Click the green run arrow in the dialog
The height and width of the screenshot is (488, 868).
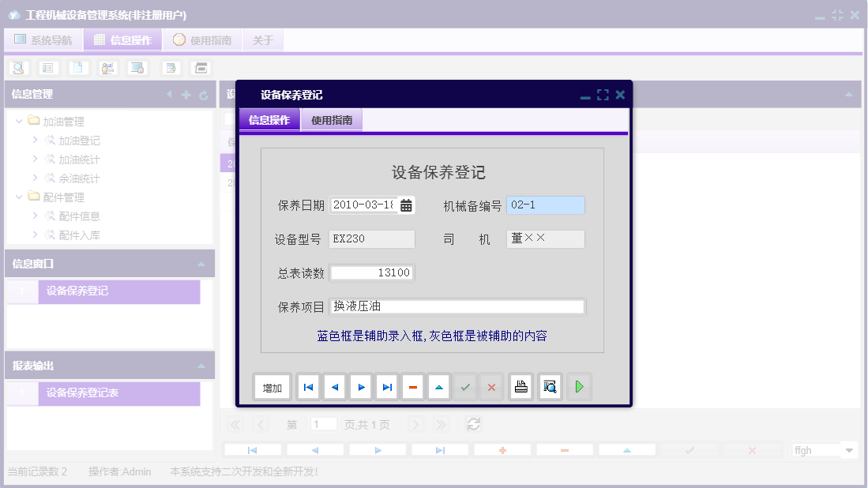(580, 386)
